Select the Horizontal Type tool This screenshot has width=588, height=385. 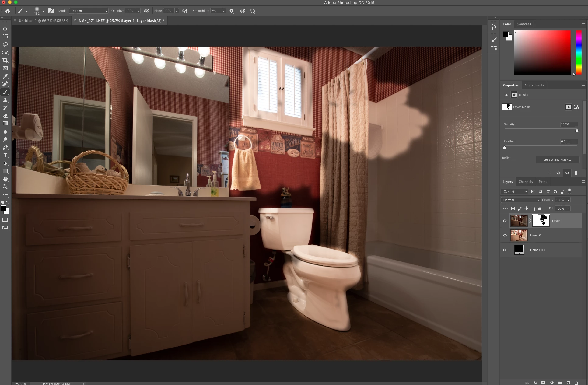click(5, 155)
